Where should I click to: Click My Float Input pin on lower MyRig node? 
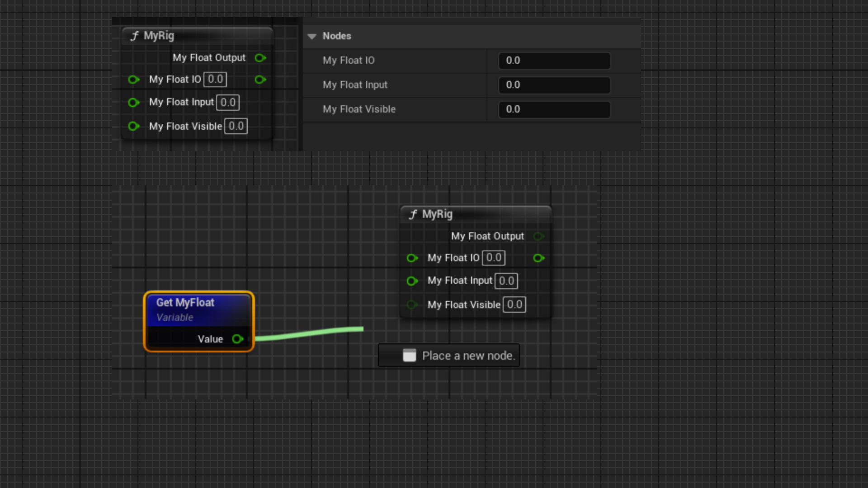[x=412, y=281]
